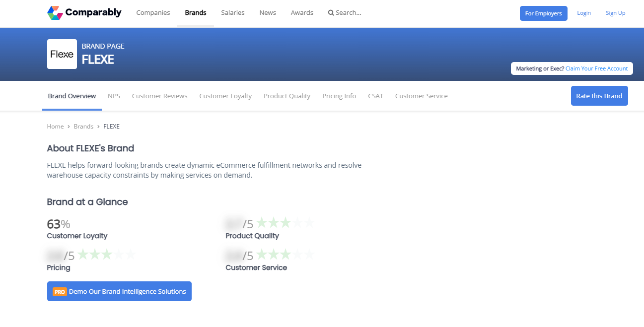Click the search magnifier icon

(x=331, y=13)
